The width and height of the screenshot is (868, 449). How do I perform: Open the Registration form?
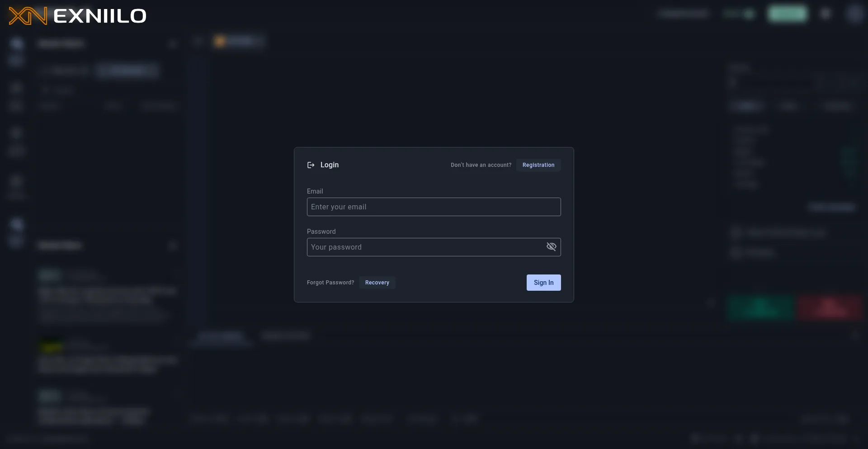(538, 165)
